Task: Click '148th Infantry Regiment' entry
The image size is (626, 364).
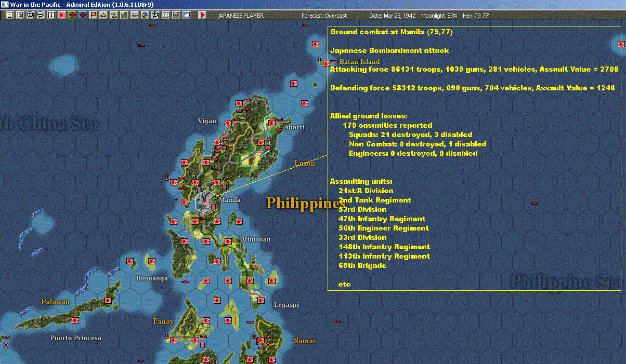Action: [384, 247]
